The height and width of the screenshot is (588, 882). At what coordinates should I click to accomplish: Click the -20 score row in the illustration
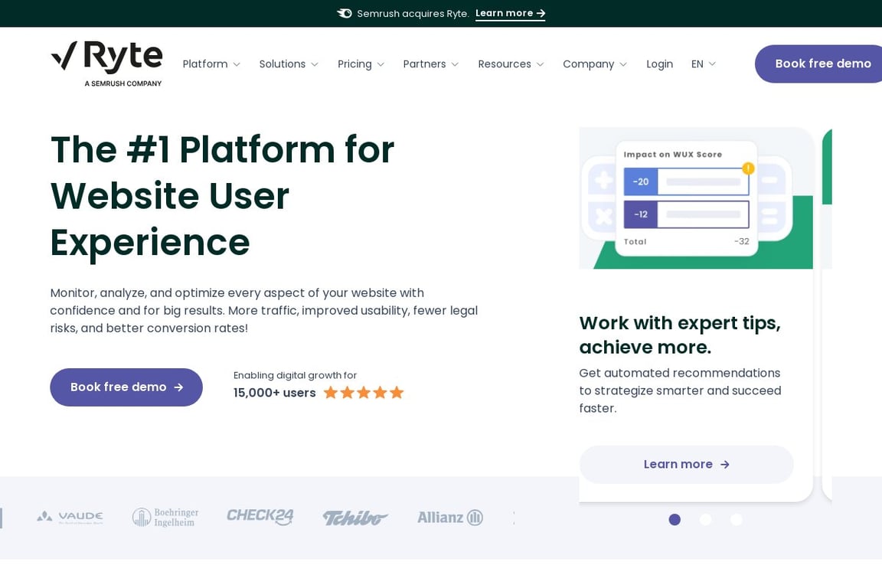click(686, 181)
